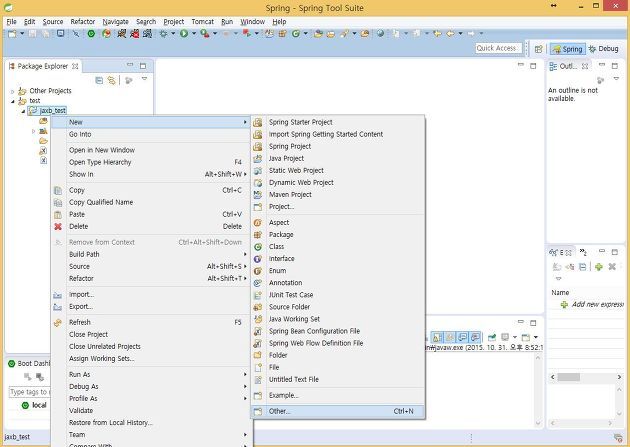Viewport: 630px width, 447px height.
Task: Open the Tomcat menu
Action: (x=202, y=22)
